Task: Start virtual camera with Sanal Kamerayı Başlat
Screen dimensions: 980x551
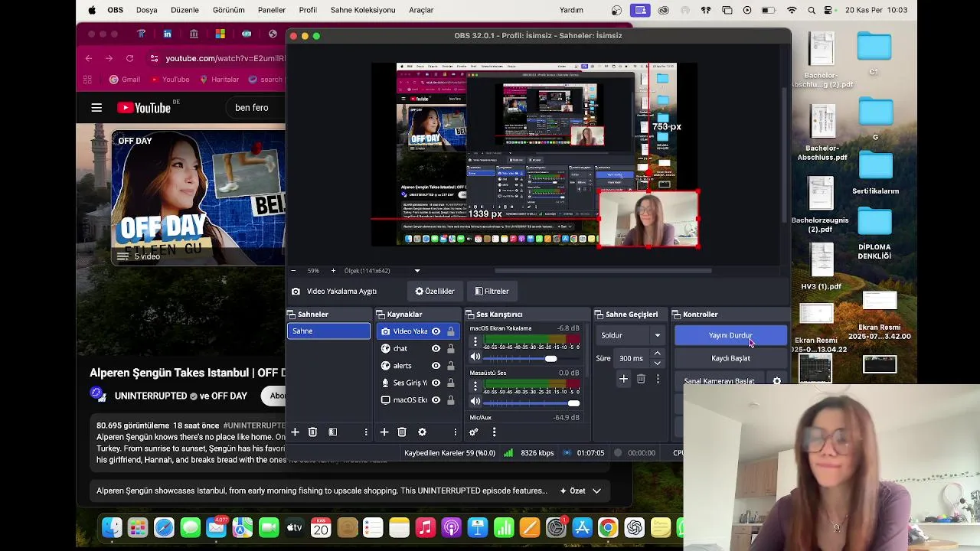Action: point(719,381)
